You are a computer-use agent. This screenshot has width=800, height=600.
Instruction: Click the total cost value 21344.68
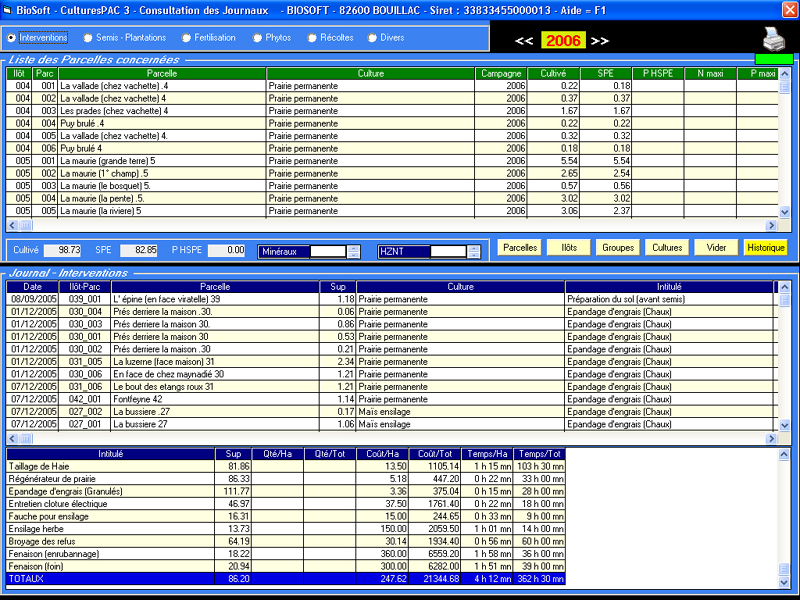[x=441, y=579]
